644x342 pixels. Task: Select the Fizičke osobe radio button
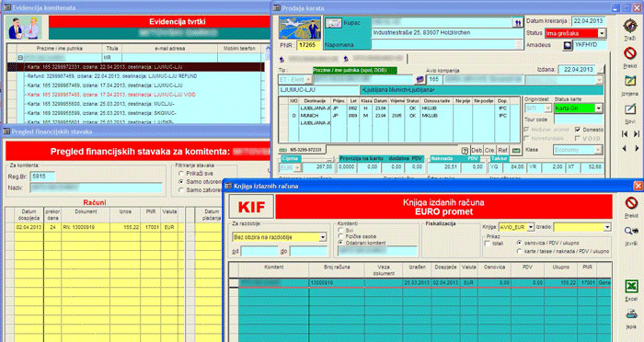[340, 236]
